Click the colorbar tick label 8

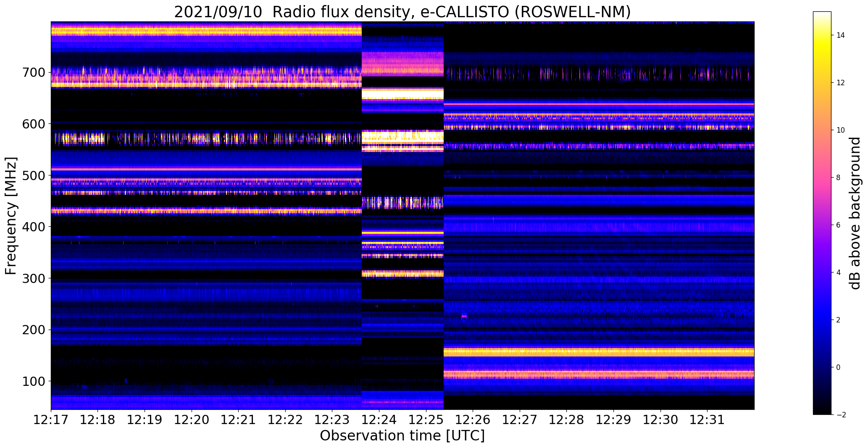click(x=839, y=178)
